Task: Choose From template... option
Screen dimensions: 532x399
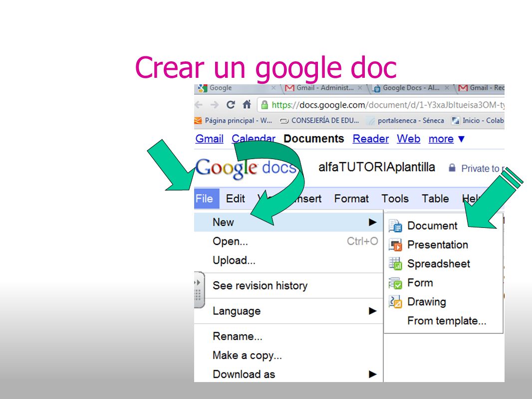Action: (444, 321)
